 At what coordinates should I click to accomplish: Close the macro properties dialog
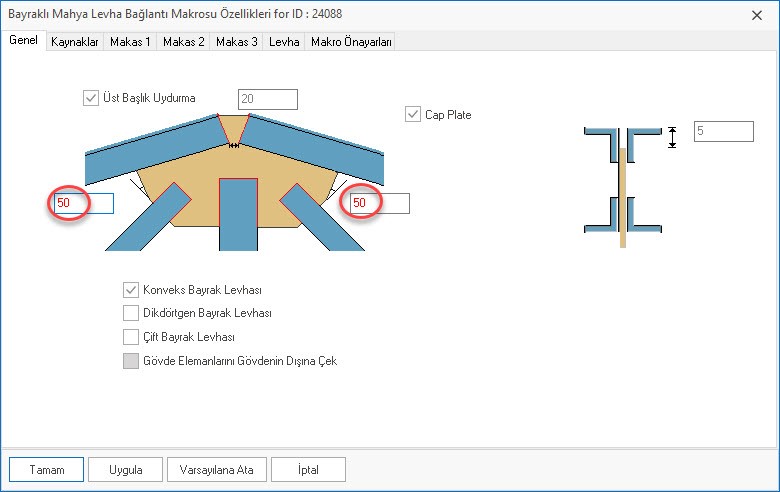pos(757,15)
